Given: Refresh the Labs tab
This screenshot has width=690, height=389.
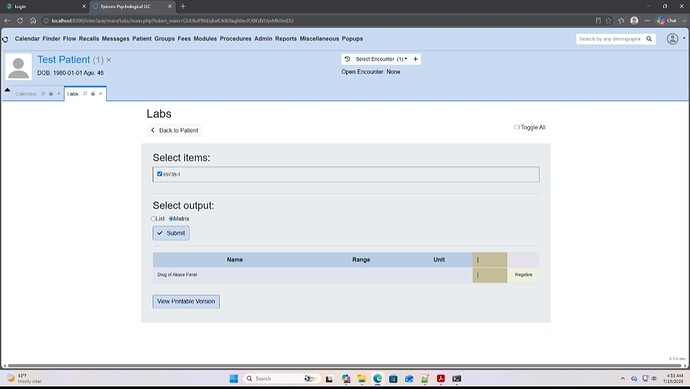Looking at the screenshot, I should (85, 94).
